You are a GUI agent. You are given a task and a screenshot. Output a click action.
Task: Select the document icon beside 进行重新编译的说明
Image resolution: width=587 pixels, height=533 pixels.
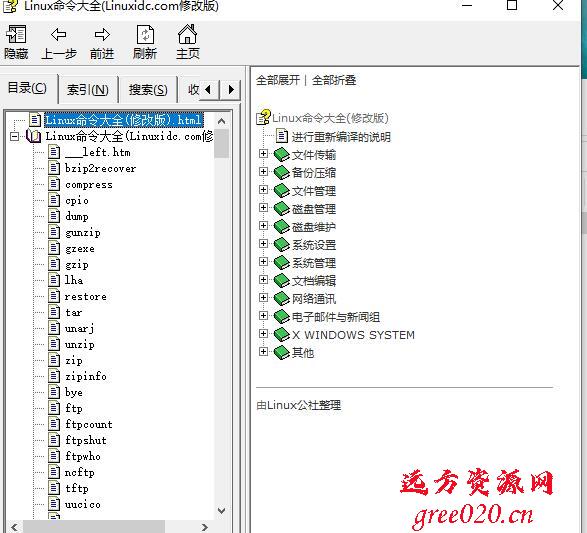click(x=282, y=136)
